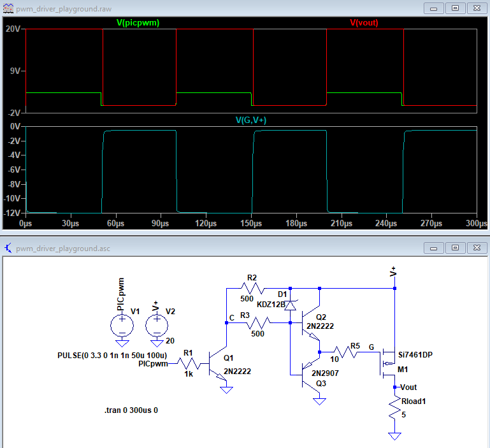Click the V2 value 20
This screenshot has width=490, height=448.
pos(170,341)
